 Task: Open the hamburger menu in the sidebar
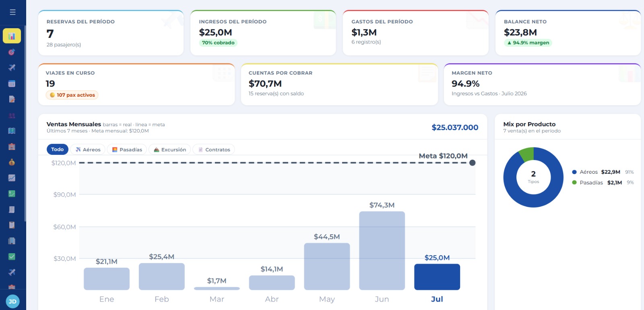click(x=12, y=12)
